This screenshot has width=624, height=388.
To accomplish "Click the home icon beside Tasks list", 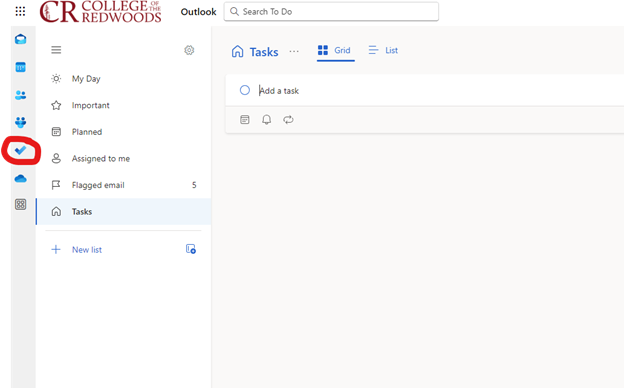I will tap(56, 211).
